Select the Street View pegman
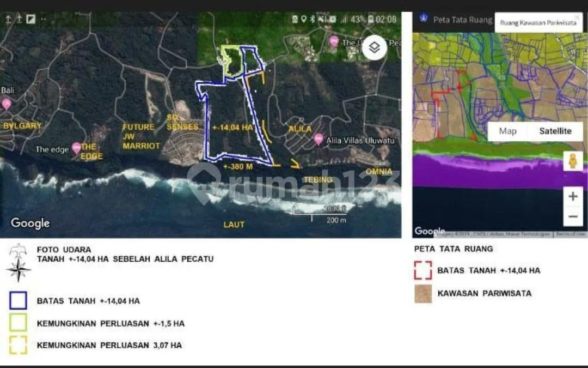This screenshot has height=368, width=588. [x=573, y=161]
